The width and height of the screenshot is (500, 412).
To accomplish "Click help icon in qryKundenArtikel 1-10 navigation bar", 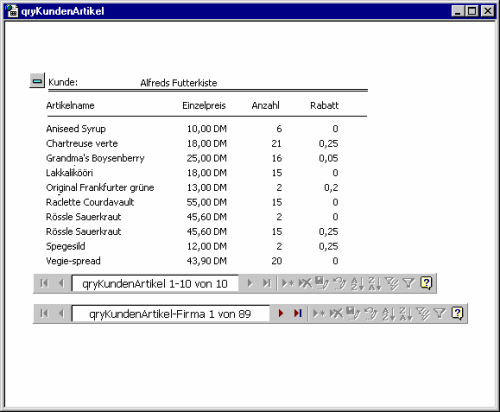I will (x=426, y=283).
